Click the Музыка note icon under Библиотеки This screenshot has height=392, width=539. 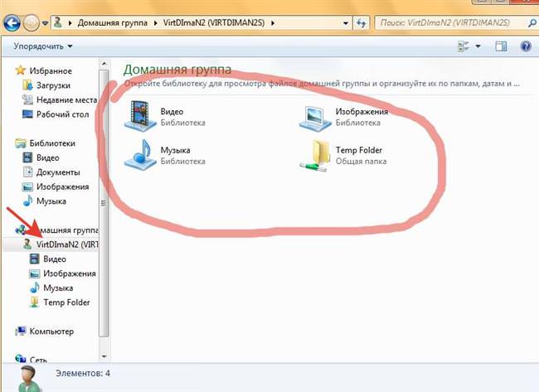27,201
